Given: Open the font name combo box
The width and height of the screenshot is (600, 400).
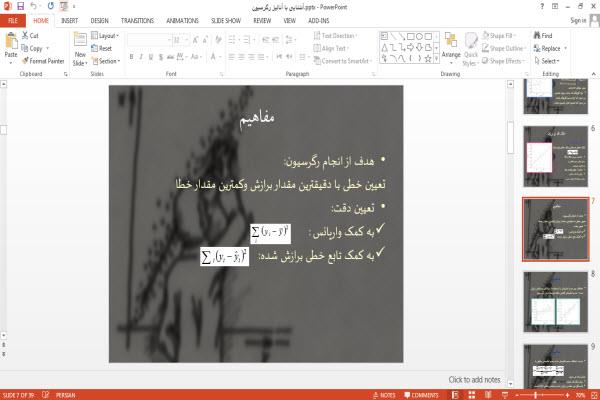Looking at the screenshot, I should click(149, 40).
